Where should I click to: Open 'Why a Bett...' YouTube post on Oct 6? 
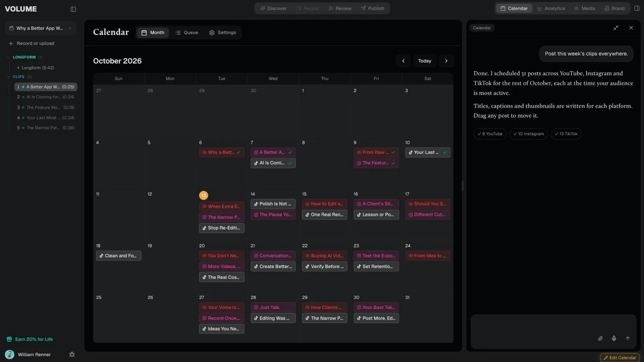tap(221, 152)
